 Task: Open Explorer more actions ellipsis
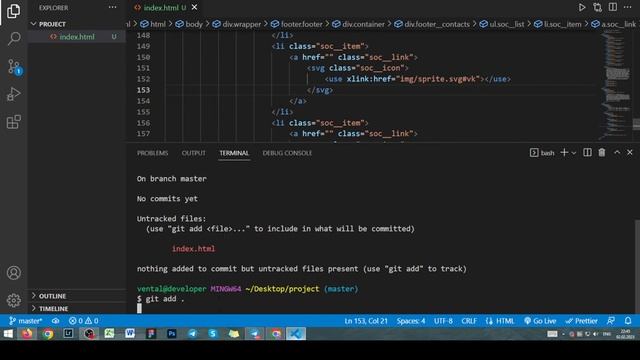(112, 7)
